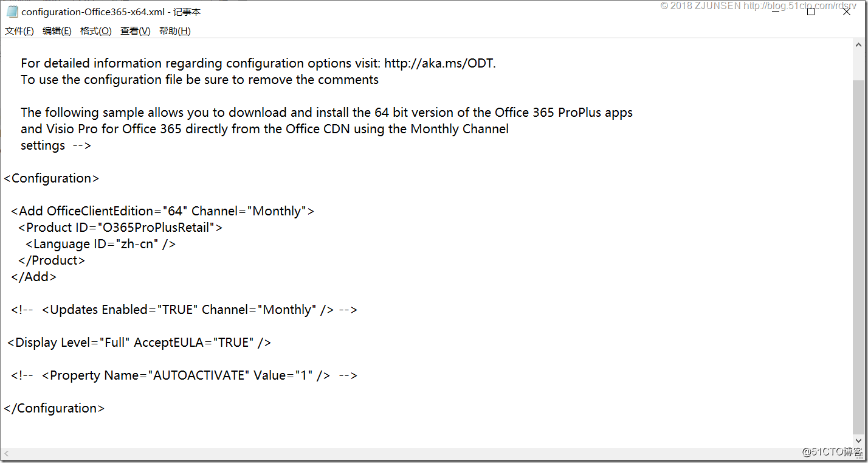
Task: Click the maximize window button
Action: (811, 12)
